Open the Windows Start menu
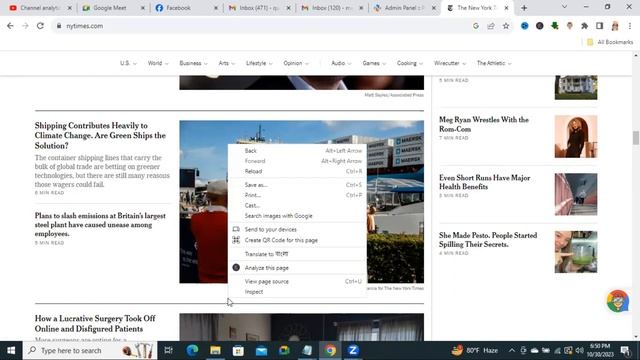 pyautogui.click(x=11, y=350)
